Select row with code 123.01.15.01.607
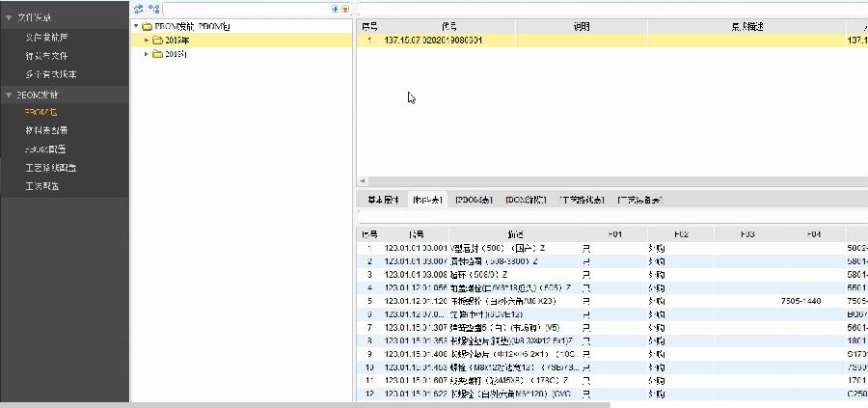868x408 pixels. (612, 381)
